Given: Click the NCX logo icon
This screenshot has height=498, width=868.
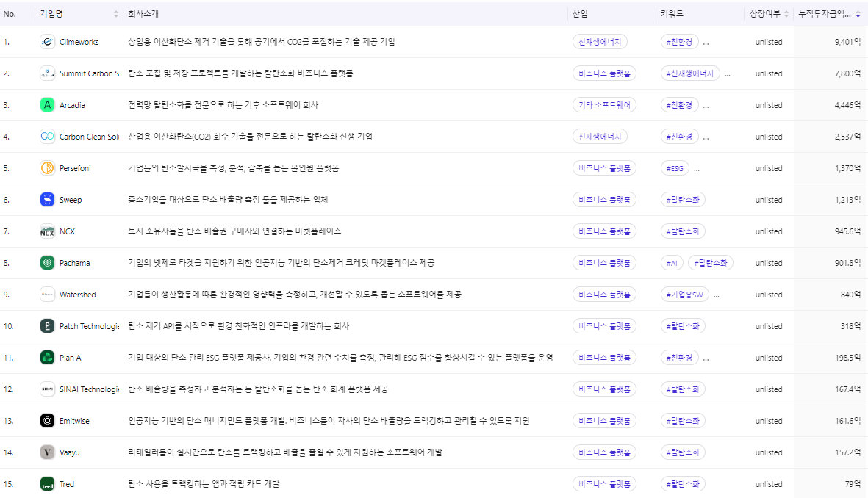Looking at the screenshot, I should pos(48,231).
